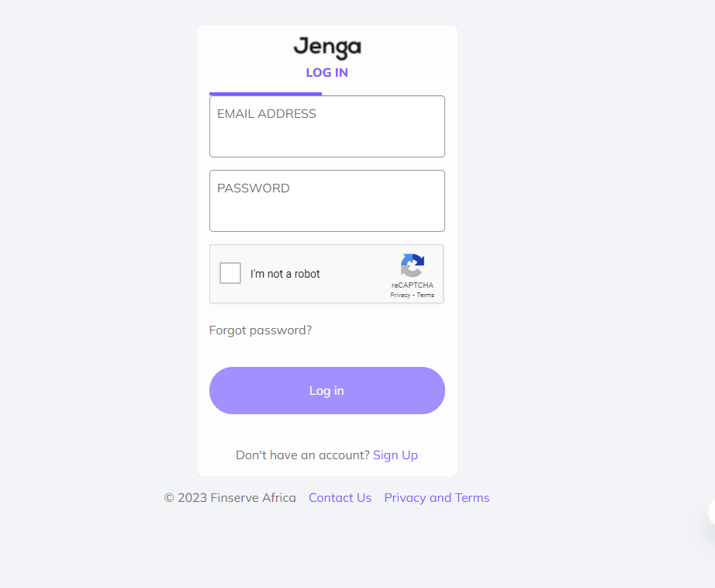Click the "© 2023 Finserve Africa" footer text
The height and width of the screenshot is (588, 715).
click(x=230, y=498)
